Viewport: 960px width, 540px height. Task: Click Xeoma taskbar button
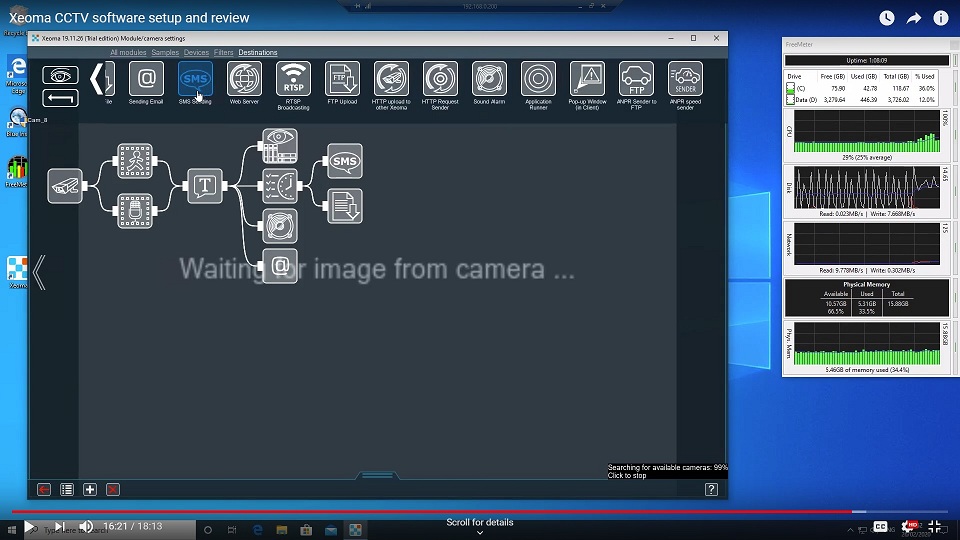[x=355, y=530]
